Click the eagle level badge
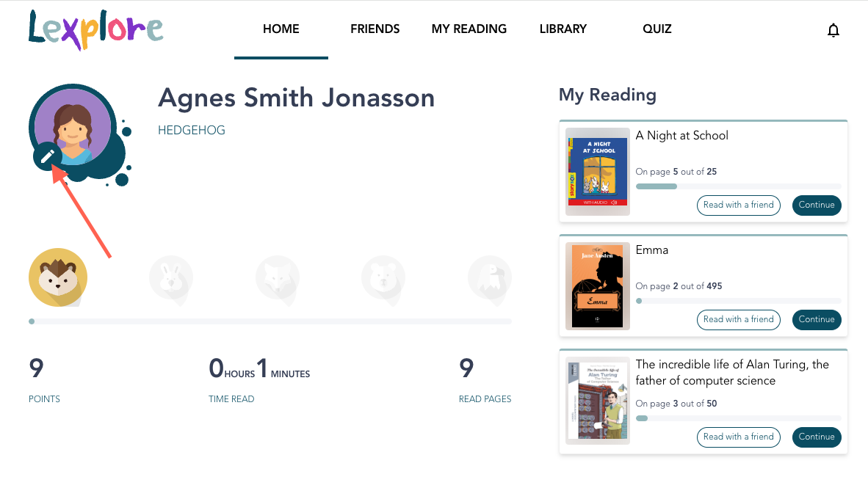 [x=489, y=278]
